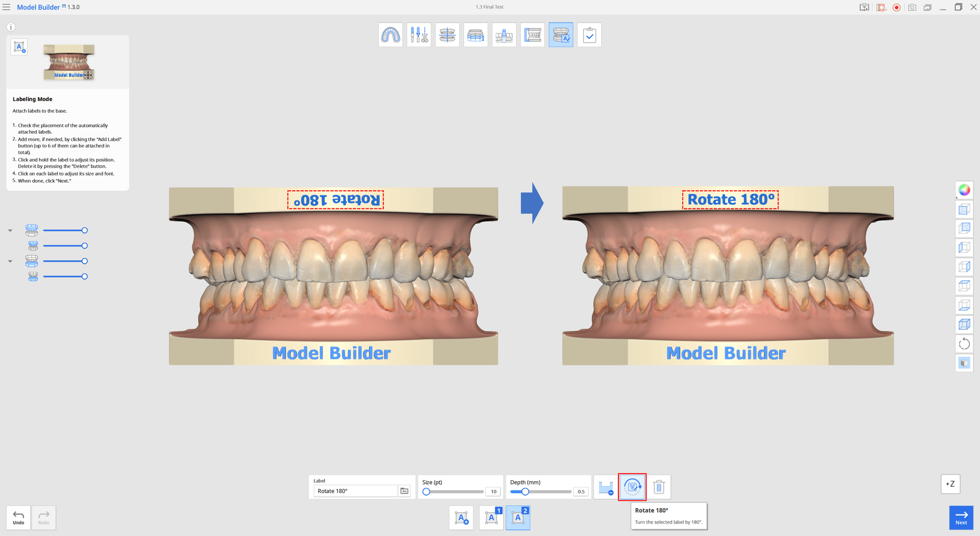
Task: Switch to bottom view cube
Action: (964, 305)
